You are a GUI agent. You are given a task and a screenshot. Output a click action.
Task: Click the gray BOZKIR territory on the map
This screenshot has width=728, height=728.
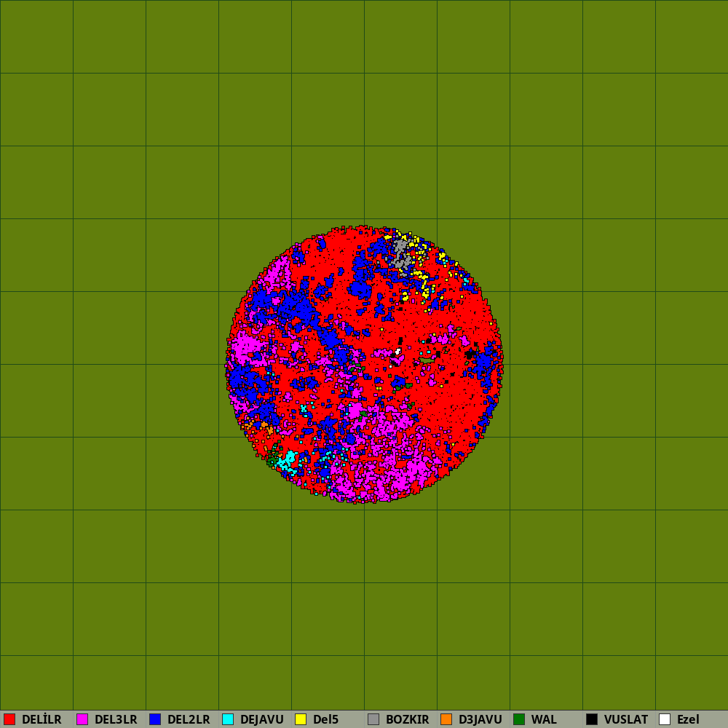pos(401,256)
